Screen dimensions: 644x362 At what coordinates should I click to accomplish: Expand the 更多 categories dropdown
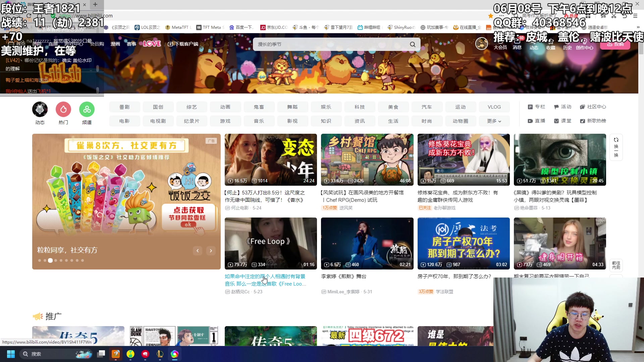(494, 121)
